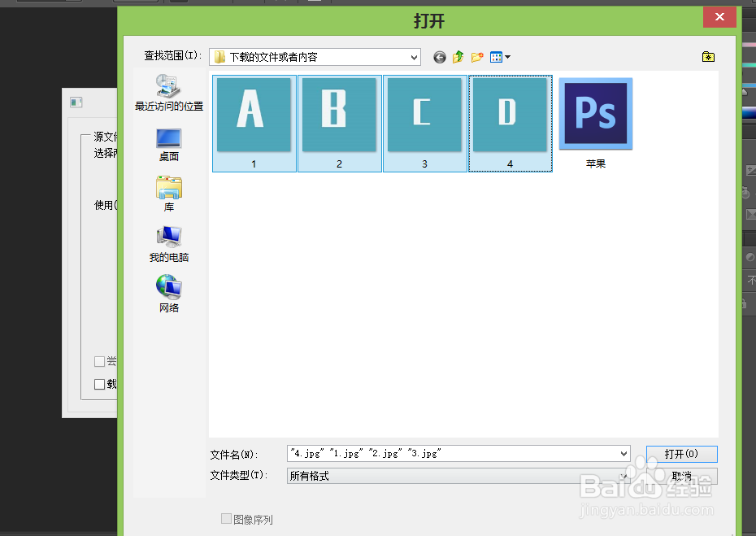
Task: Click the background dialog's title icon
Action: [76, 102]
